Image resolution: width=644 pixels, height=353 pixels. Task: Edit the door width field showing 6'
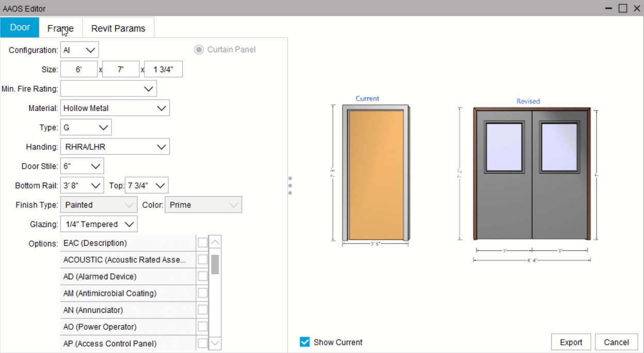tap(78, 69)
